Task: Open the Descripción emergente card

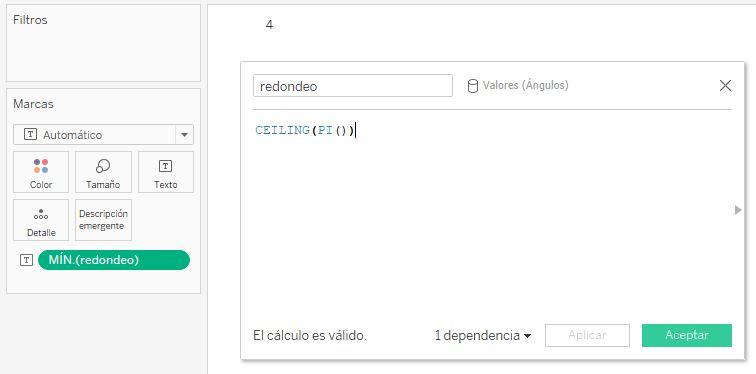Action: coord(103,220)
